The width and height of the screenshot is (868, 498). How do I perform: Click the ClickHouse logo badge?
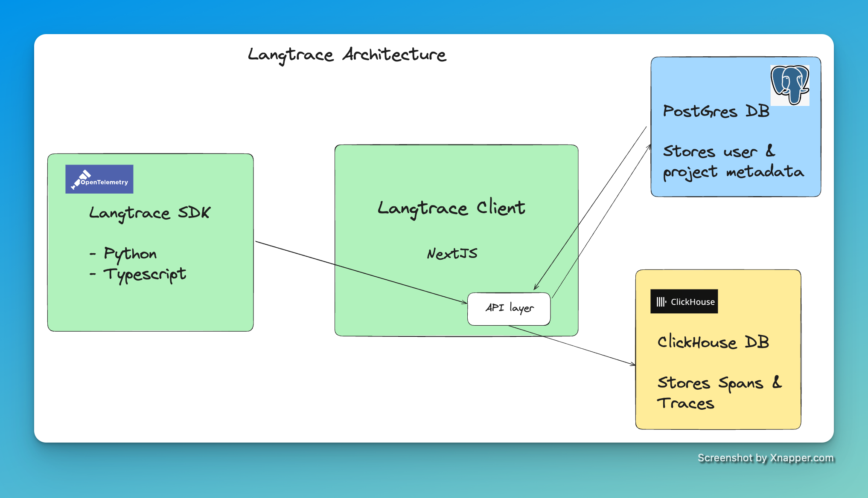coord(684,301)
